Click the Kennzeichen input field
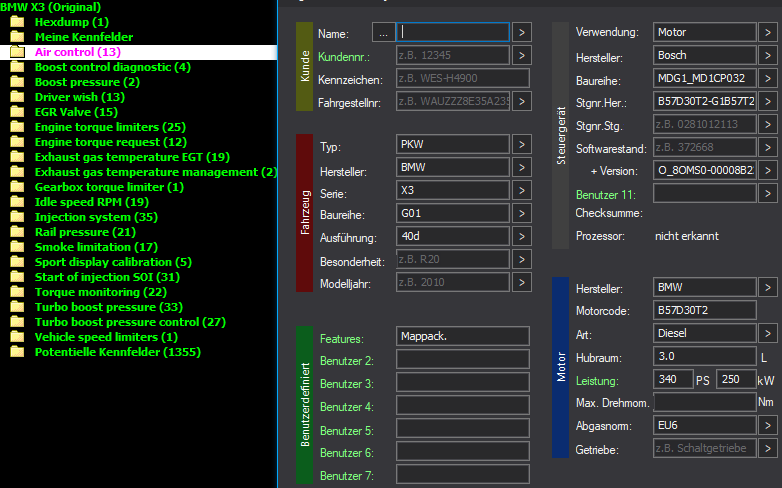This screenshot has height=488, width=782. tap(463, 78)
